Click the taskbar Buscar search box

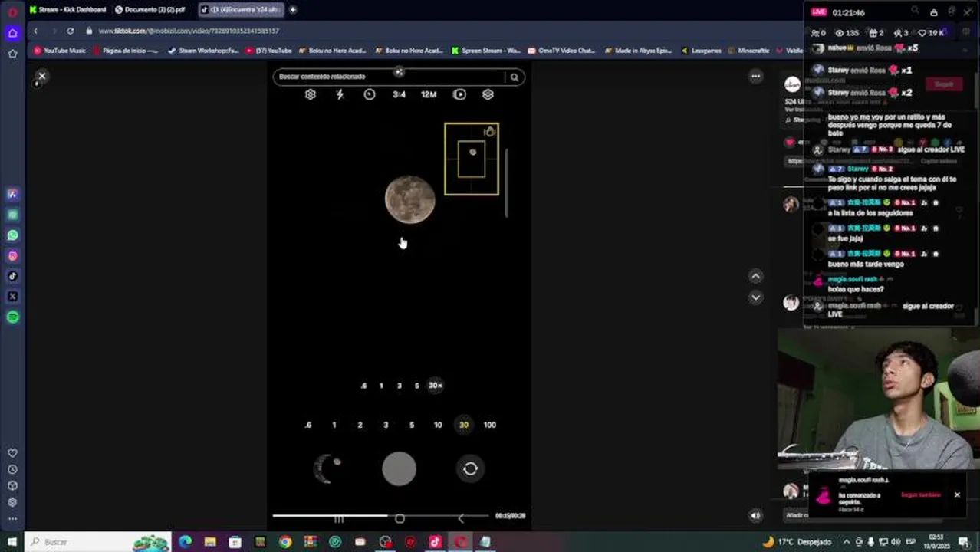[x=98, y=542]
